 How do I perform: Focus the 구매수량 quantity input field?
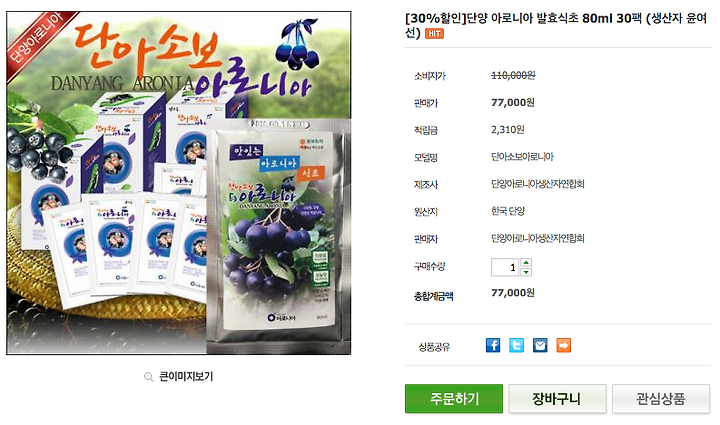click(505, 267)
